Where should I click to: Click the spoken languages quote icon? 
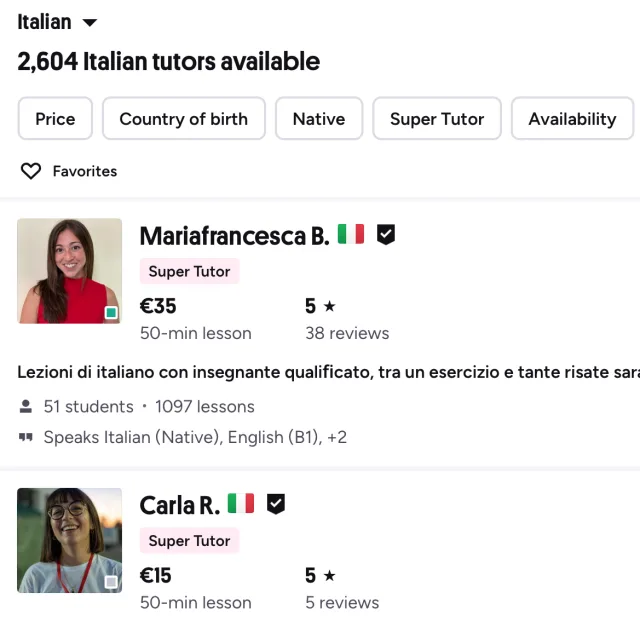tap(26, 437)
